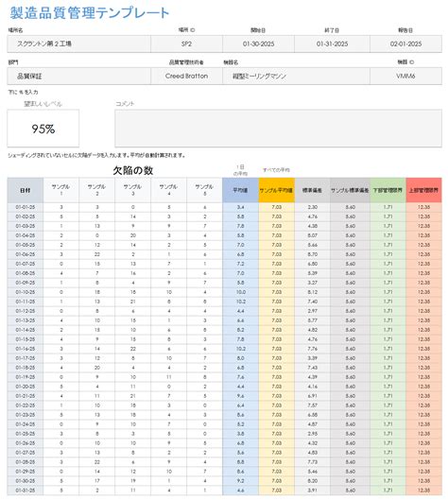
Task: Click the green 下部管理限界 column header
Action: click(x=388, y=190)
